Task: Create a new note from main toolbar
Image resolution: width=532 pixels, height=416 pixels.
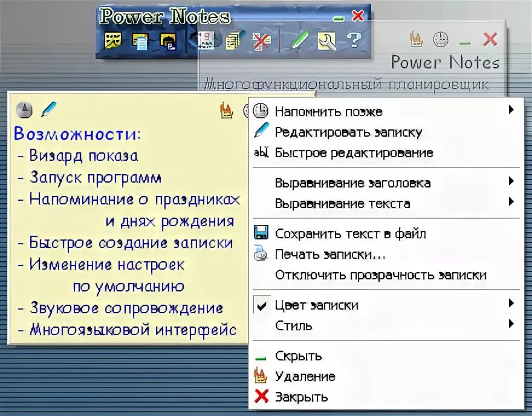Action: [112, 41]
